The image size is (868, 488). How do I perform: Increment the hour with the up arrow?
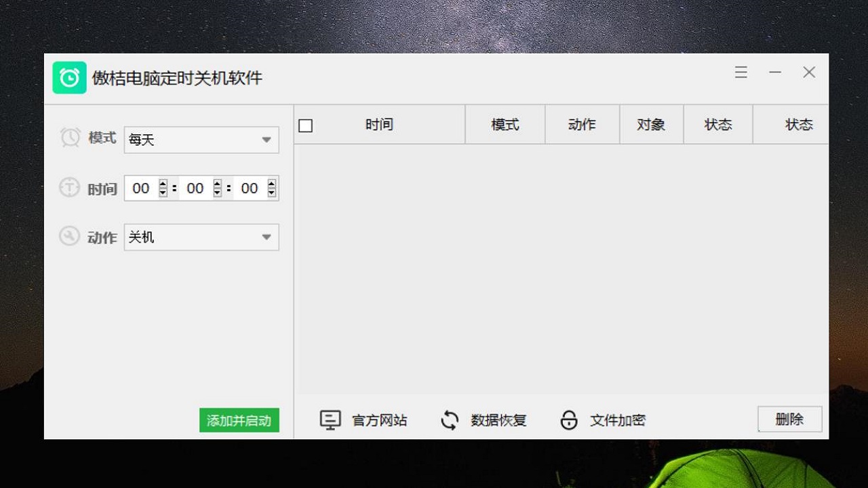[162, 184]
